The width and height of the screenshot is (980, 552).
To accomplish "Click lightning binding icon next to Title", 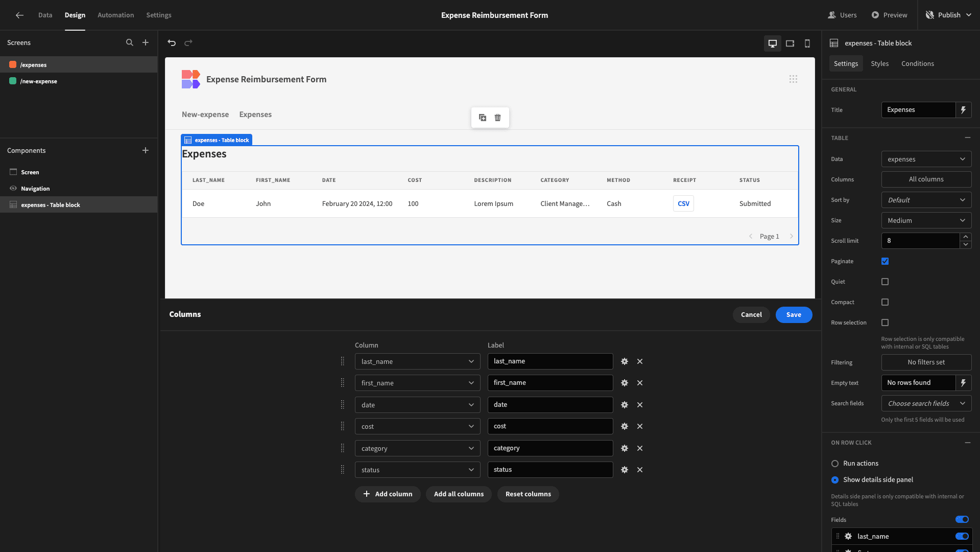I will pyautogui.click(x=964, y=110).
